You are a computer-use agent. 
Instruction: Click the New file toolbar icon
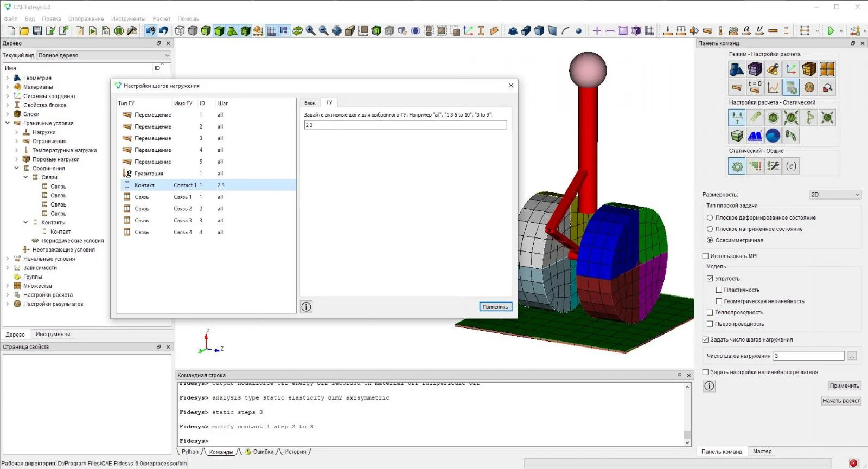pos(11,31)
